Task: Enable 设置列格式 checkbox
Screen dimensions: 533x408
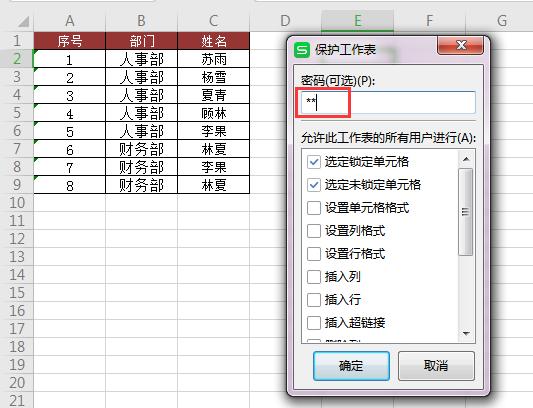Action: click(x=314, y=231)
